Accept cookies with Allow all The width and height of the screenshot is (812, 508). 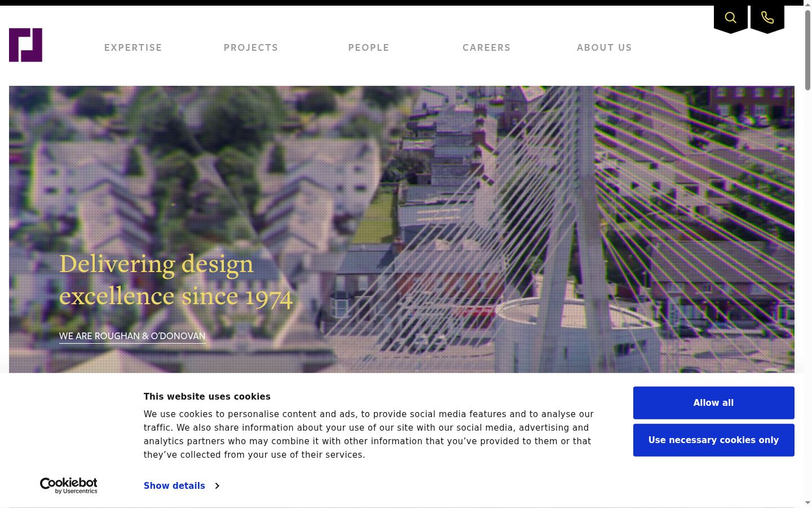713,403
